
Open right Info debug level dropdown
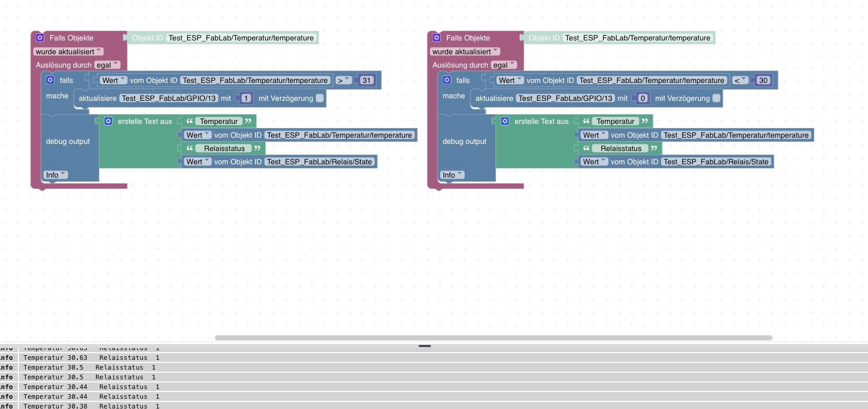coord(452,175)
